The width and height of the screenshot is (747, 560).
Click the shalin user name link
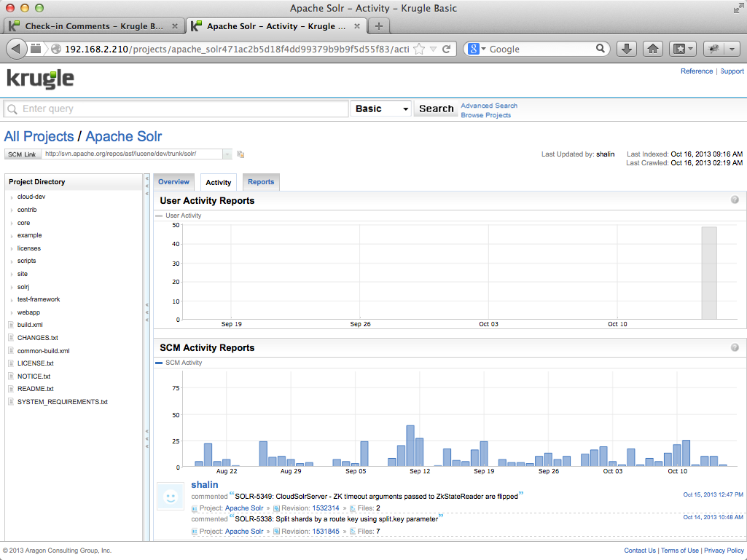point(204,485)
